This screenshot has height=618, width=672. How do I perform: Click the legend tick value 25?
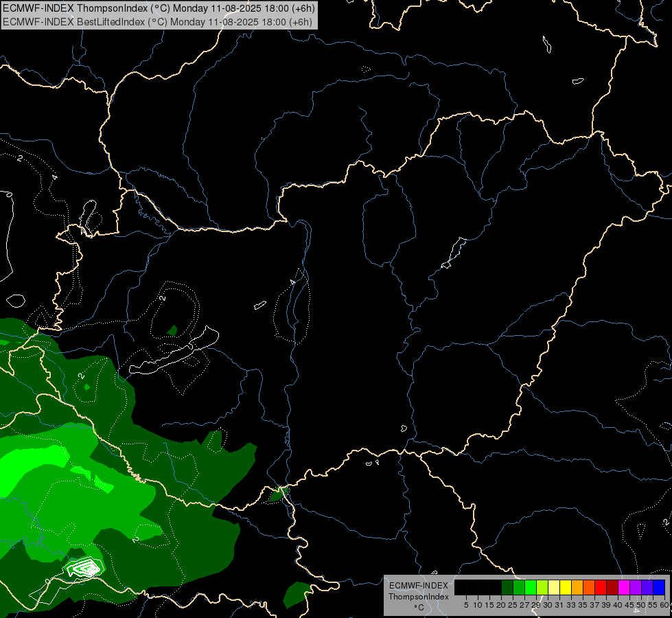point(513,605)
